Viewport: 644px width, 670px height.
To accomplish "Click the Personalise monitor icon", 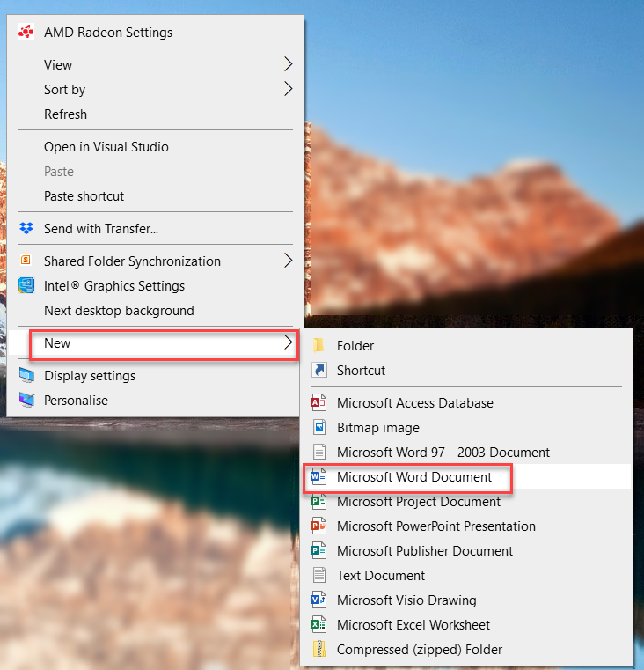I will click(x=26, y=401).
